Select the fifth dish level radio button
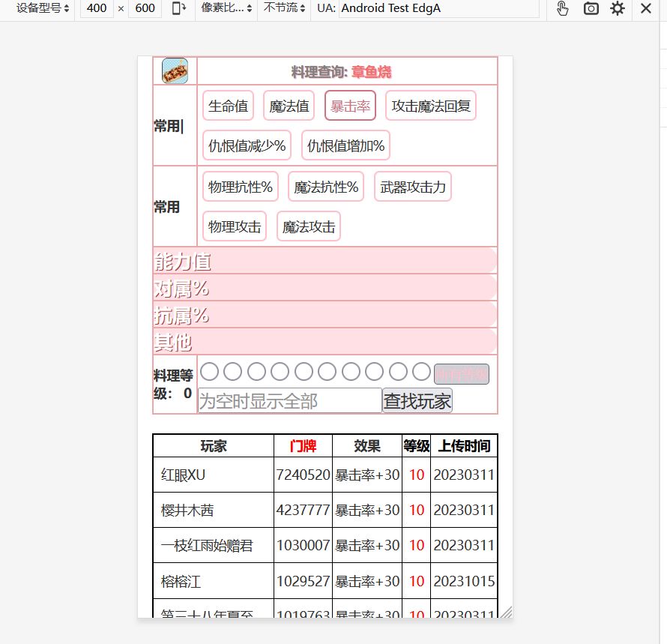667x644 pixels. (304, 372)
